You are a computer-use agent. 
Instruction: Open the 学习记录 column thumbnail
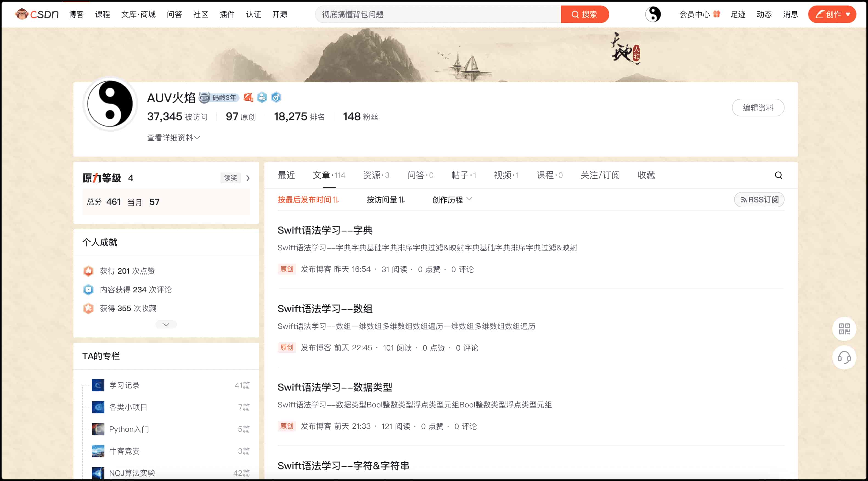(98, 385)
